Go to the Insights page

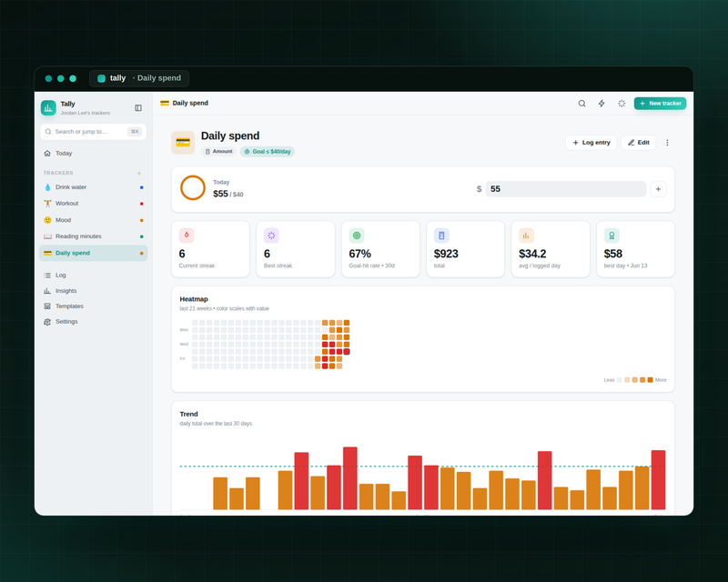pyautogui.click(x=94, y=291)
